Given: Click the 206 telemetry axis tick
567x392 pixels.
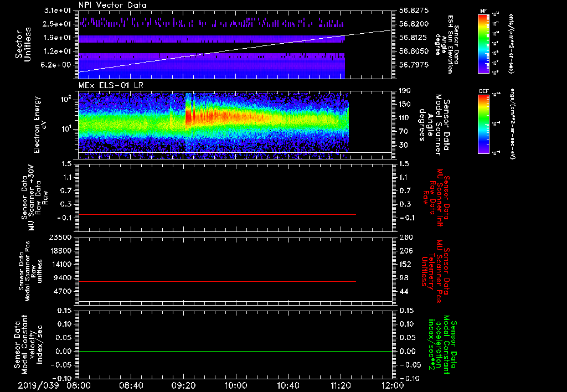Looking at the screenshot, I should click(405, 251).
